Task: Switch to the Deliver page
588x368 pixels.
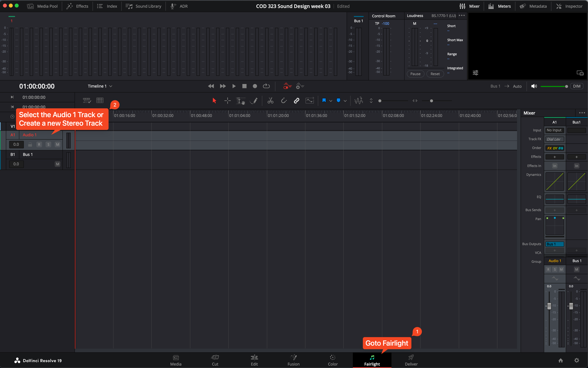Action: pyautogui.click(x=411, y=360)
